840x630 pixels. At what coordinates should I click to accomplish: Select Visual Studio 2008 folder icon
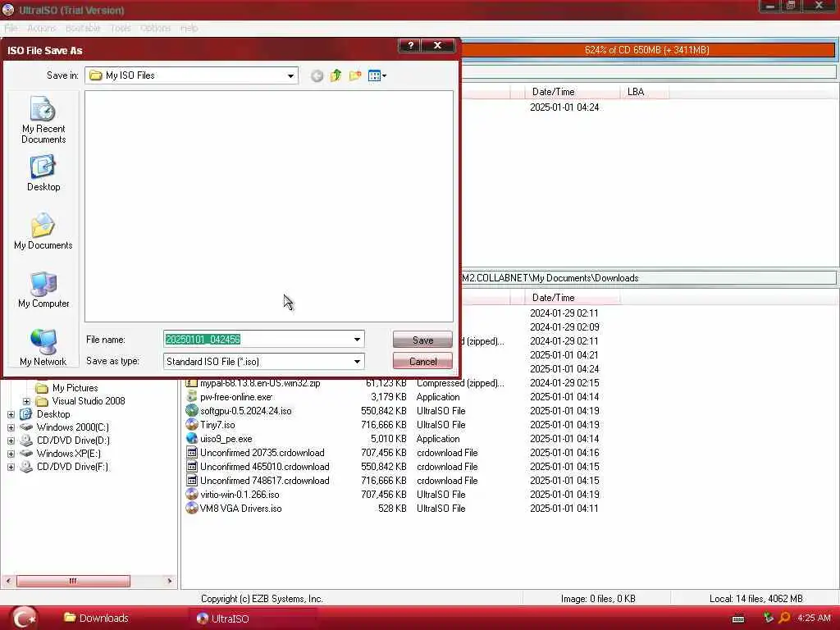(42, 400)
